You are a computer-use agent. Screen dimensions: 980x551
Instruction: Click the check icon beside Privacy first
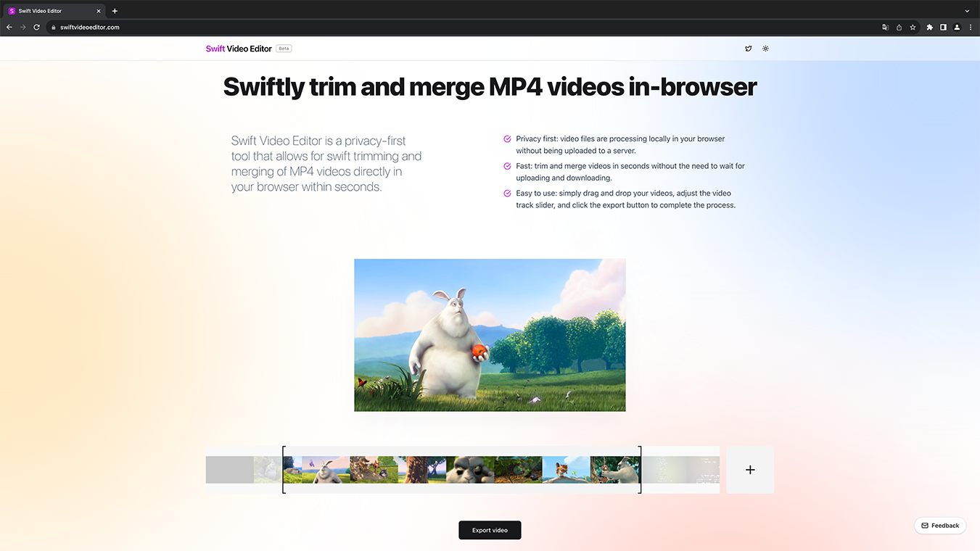507,138
